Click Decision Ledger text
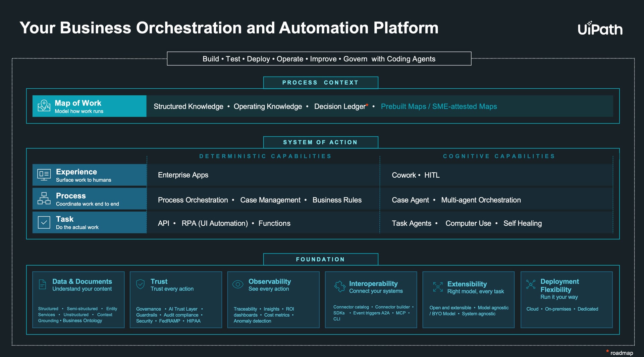Image resolution: width=644 pixels, height=357 pixels. coord(340,106)
